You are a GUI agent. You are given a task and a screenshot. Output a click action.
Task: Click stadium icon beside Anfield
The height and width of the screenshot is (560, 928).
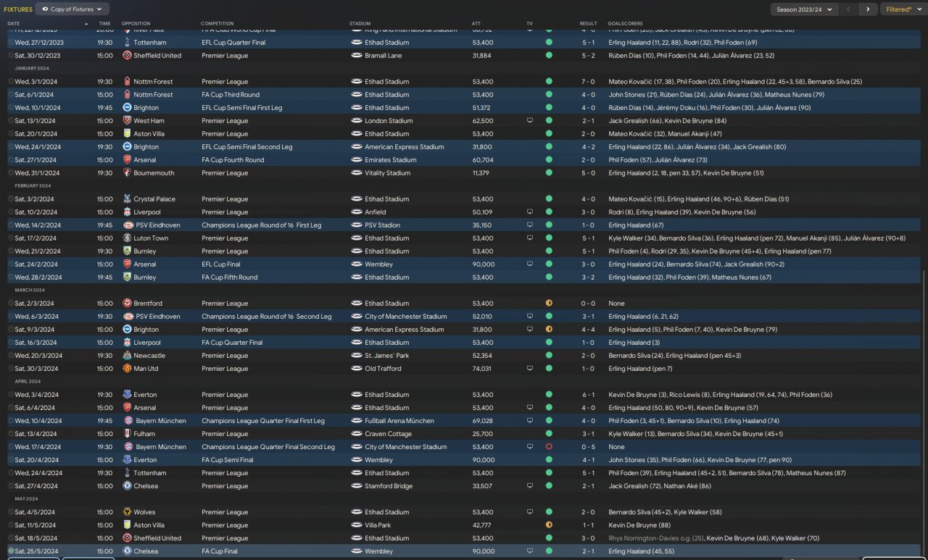click(357, 212)
